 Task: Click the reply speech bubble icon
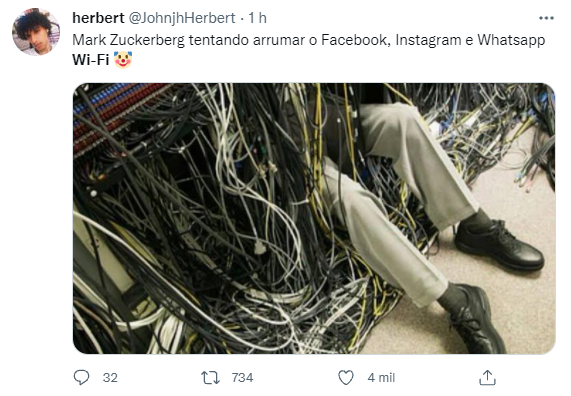coord(81,377)
